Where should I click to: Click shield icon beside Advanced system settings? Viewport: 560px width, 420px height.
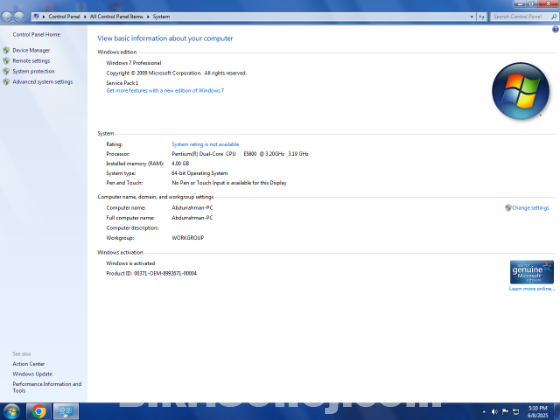click(x=6, y=82)
